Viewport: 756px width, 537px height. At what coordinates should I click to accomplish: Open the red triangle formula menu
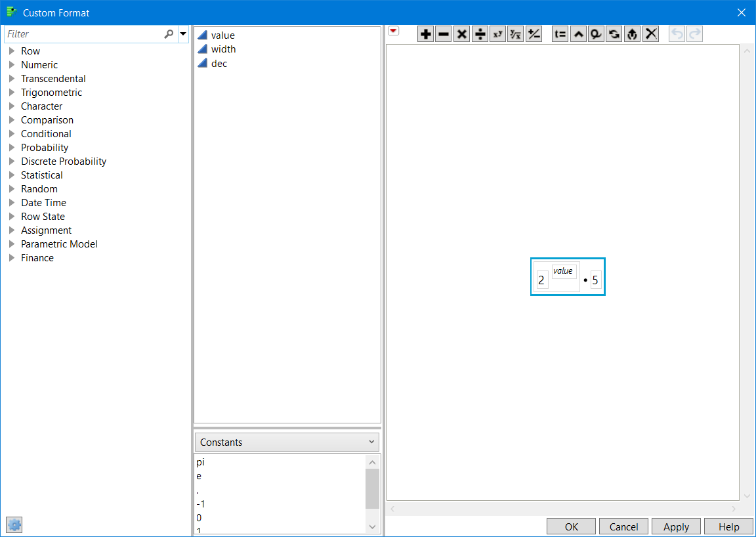pos(393,30)
